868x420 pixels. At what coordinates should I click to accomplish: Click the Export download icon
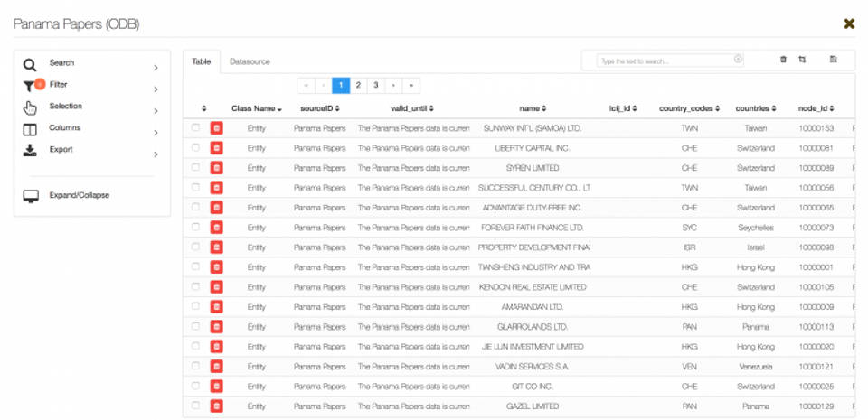coord(30,151)
